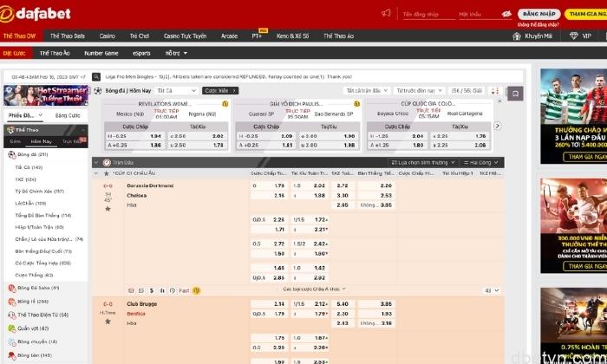
Task: Select Bóng Đá Saba in the sports list
Action: (38, 289)
